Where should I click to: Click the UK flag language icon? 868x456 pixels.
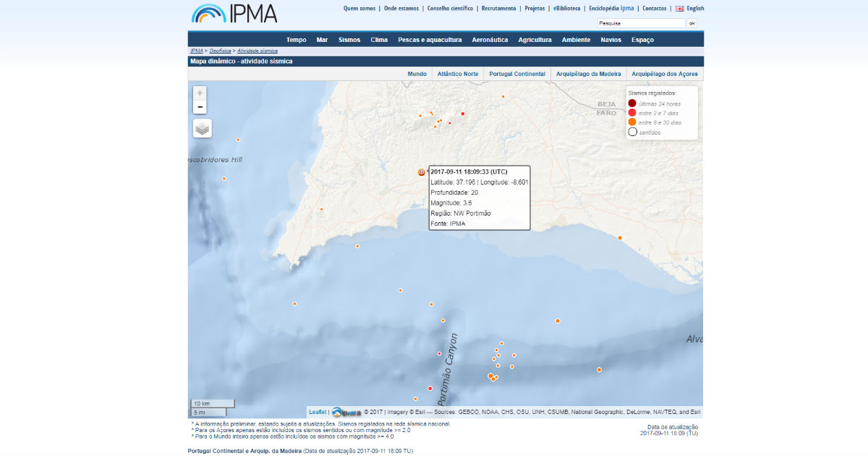click(x=679, y=9)
